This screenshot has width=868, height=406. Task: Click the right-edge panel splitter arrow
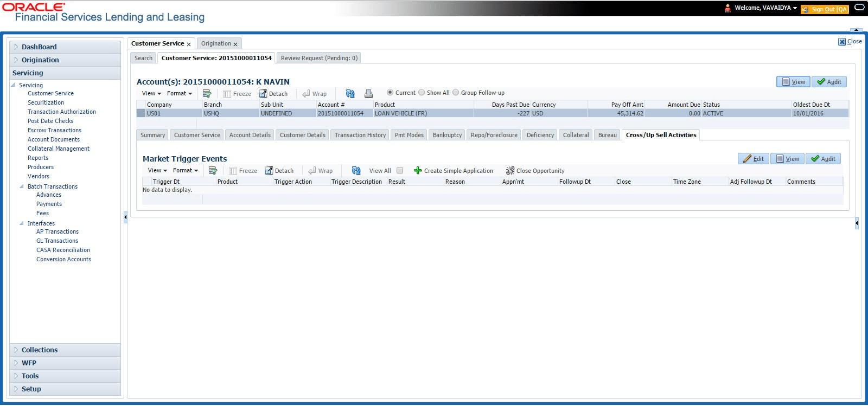[x=857, y=223]
